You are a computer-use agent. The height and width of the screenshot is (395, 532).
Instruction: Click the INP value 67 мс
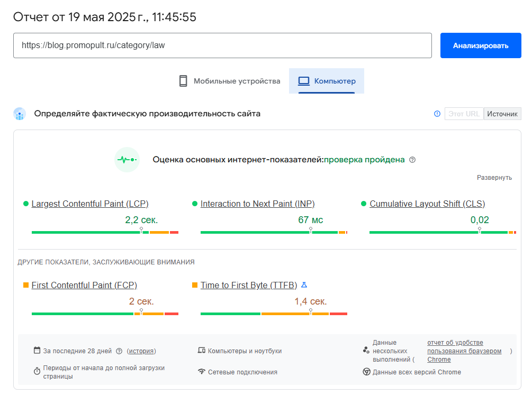click(x=310, y=220)
